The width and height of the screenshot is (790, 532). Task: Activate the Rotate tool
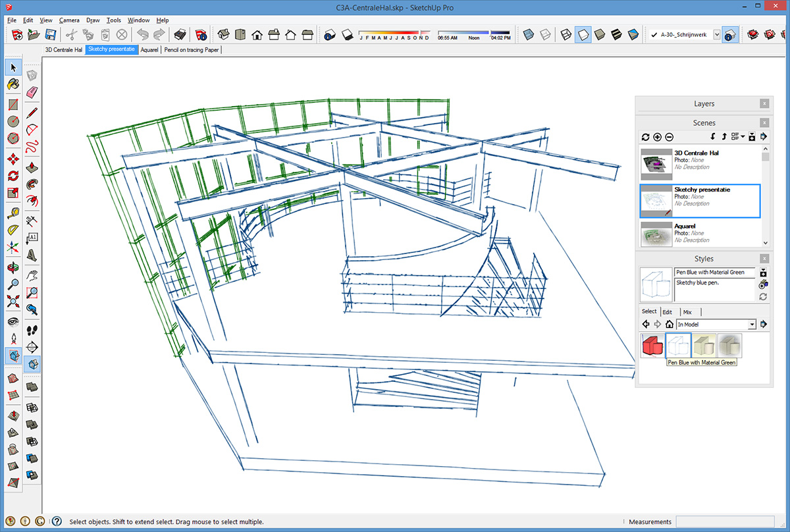[x=13, y=176]
